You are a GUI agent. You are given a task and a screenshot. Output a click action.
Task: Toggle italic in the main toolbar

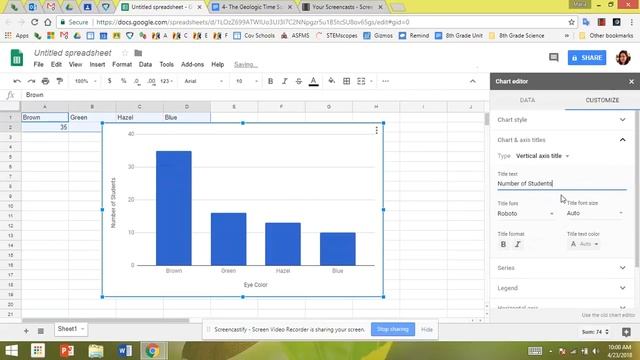[284, 81]
